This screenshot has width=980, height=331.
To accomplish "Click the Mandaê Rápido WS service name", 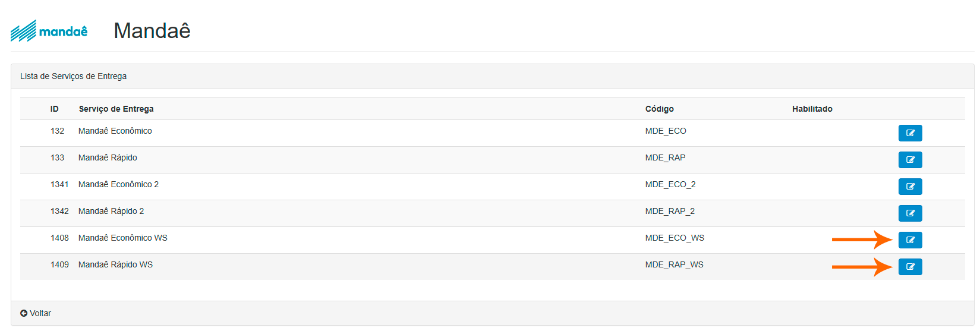I will click(115, 264).
